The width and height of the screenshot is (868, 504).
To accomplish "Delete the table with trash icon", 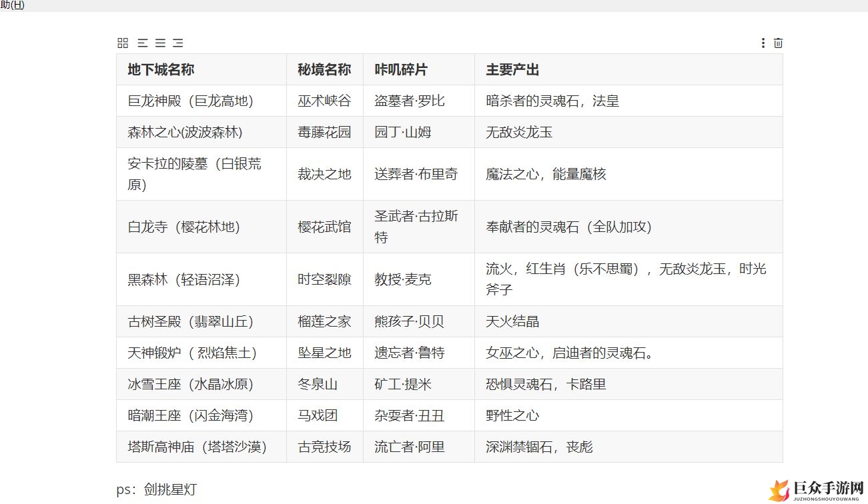I will (778, 43).
